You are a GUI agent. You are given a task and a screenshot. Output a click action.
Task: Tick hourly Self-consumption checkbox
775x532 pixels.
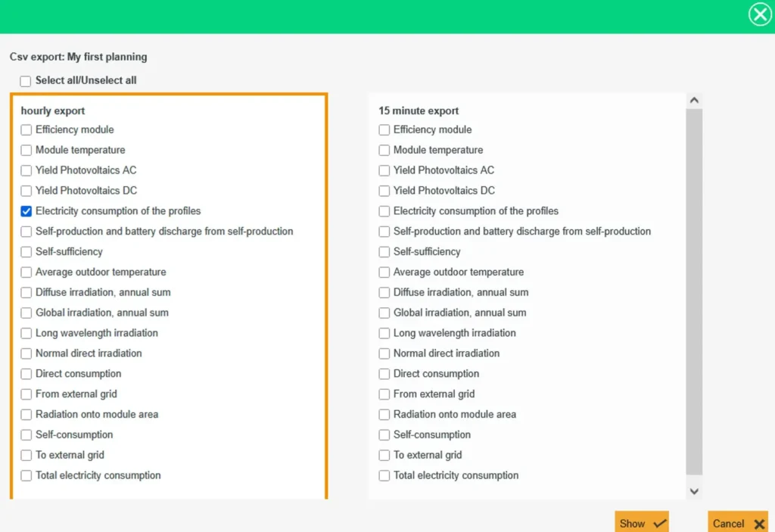click(26, 435)
